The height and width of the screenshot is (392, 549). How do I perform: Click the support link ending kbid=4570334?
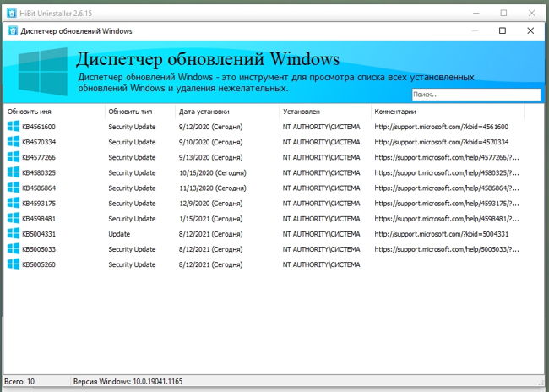point(441,142)
